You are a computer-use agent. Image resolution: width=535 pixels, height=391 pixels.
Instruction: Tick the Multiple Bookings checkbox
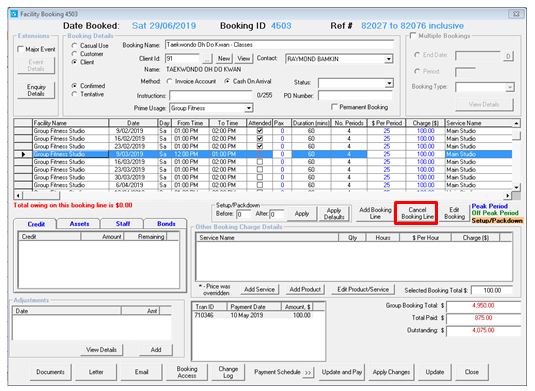(x=413, y=35)
